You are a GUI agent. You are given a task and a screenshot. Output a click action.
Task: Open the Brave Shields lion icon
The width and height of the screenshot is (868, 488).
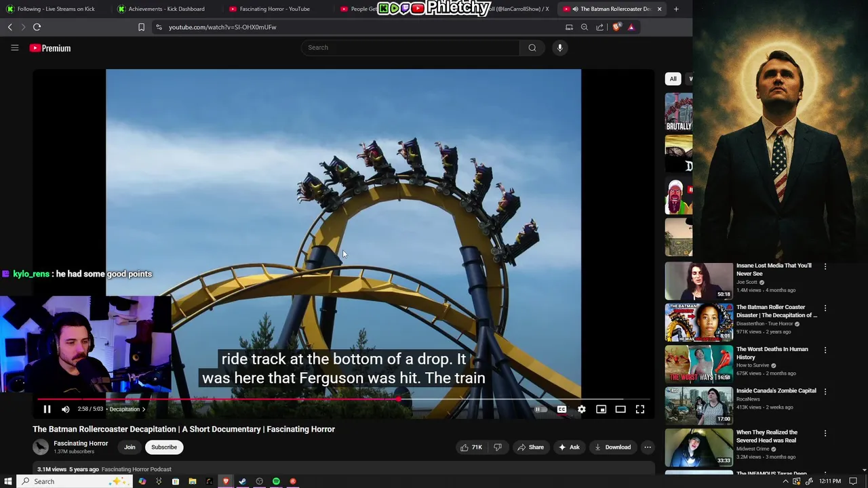pos(616,27)
